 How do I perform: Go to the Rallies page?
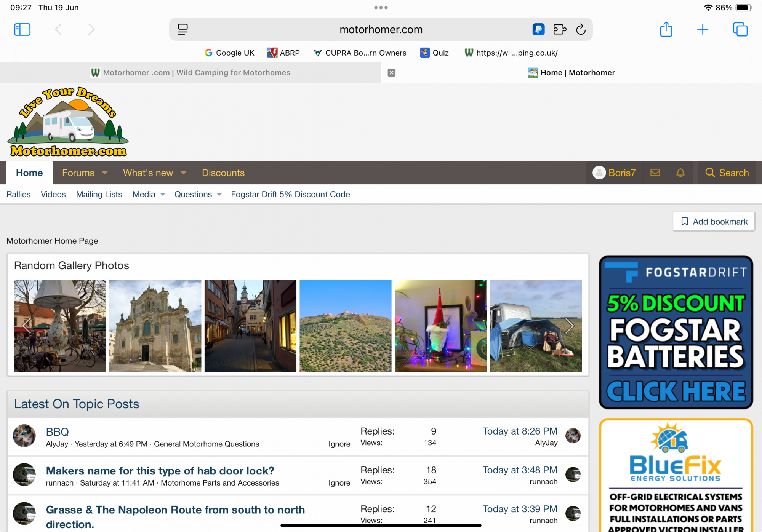point(18,194)
